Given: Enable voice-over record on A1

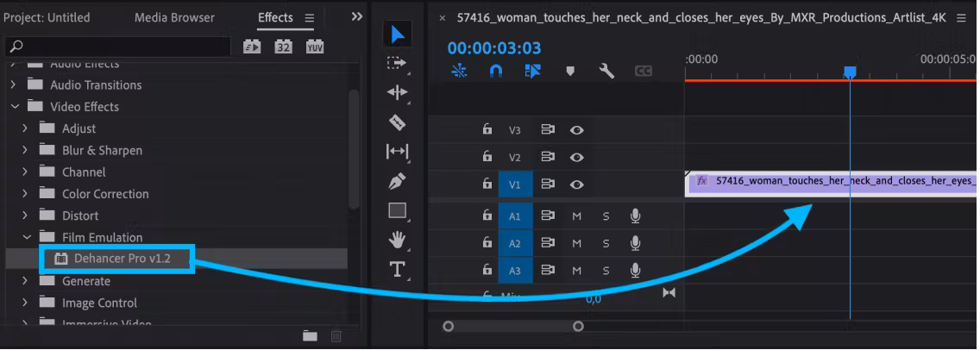Looking at the screenshot, I should point(635,216).
